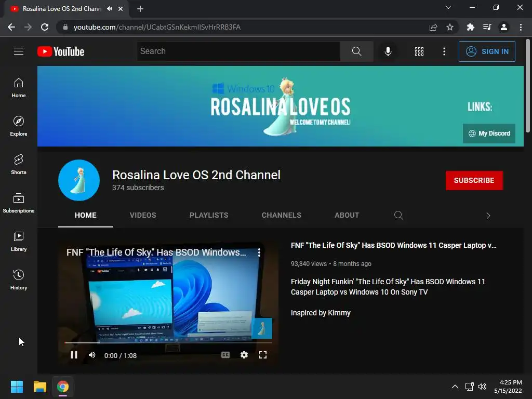
Task: Share this page from address bar
Action: coord(433,27)
